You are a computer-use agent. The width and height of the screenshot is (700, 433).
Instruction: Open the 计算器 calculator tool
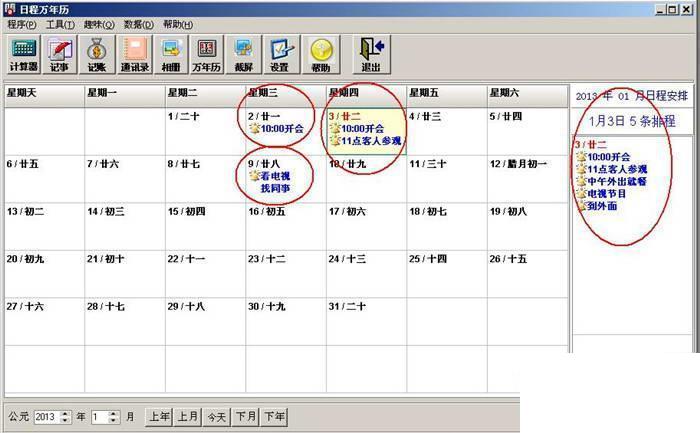[x=23, y=54]
